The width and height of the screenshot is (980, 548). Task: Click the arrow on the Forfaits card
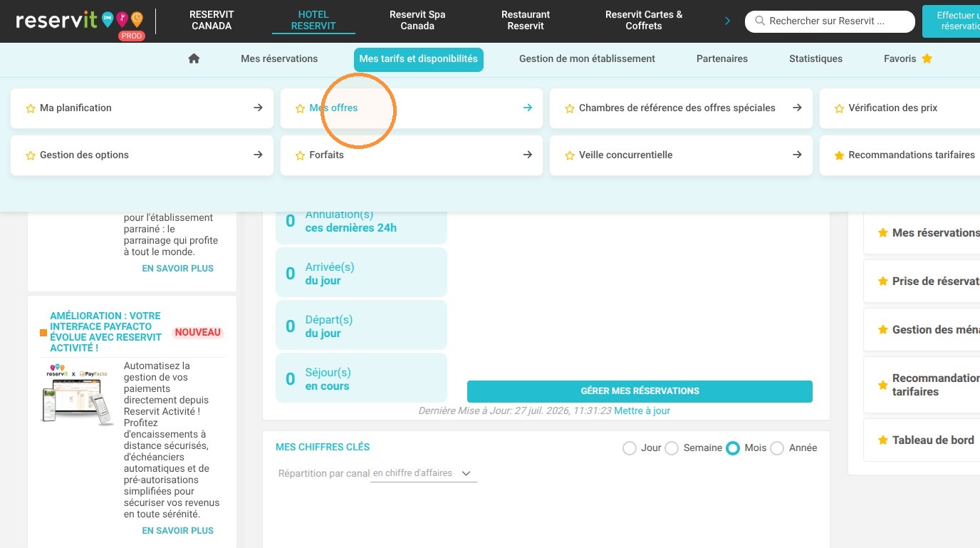coord(528,155)
